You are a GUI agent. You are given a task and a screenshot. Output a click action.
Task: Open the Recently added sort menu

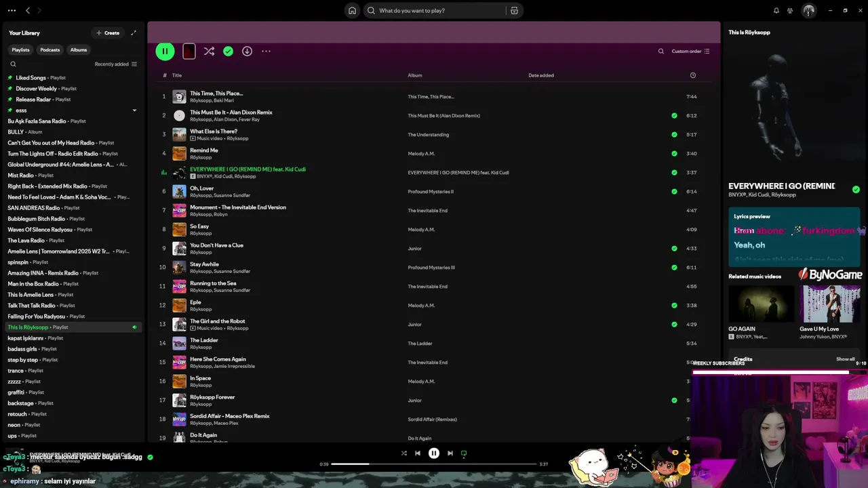(116, 64)
